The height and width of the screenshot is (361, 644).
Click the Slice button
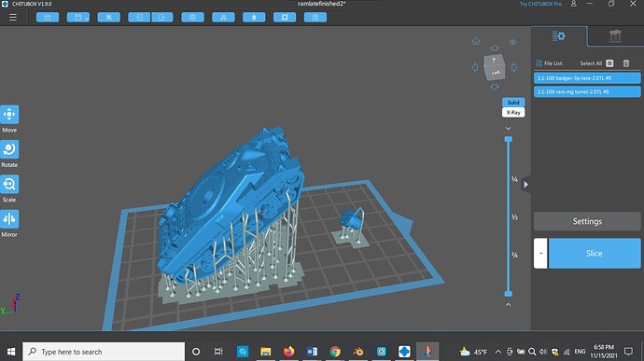(x=595, y=254)
